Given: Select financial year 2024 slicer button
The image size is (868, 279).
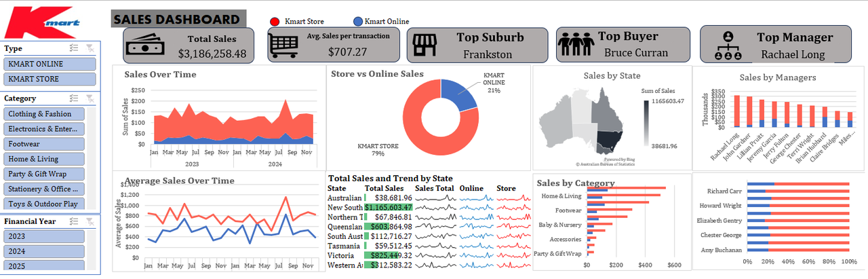Looking at the screenshot, I should point(44,251).
